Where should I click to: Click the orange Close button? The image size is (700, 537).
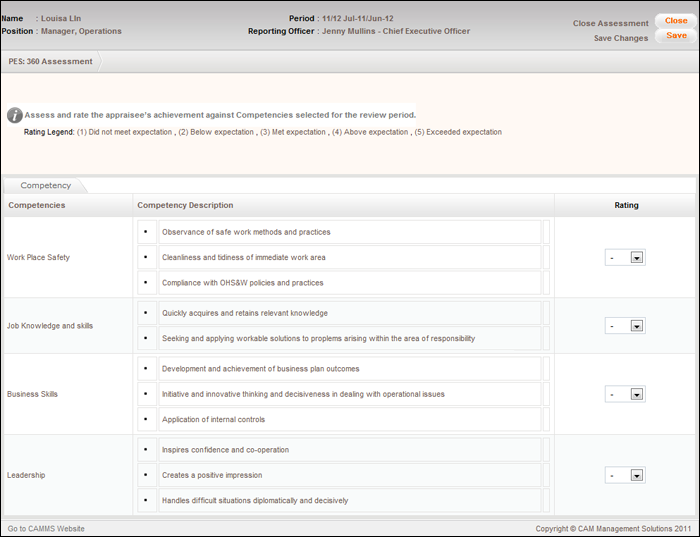tap(675, 21)
